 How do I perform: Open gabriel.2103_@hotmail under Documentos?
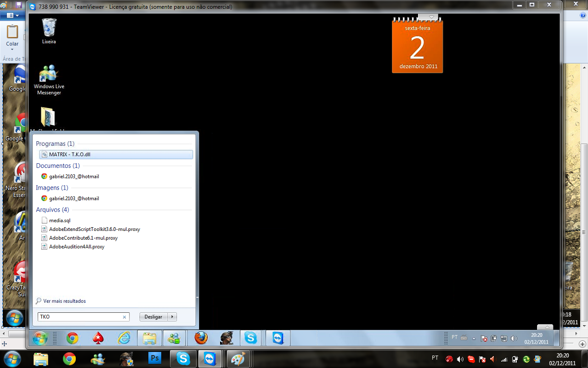tap(74, 176)
